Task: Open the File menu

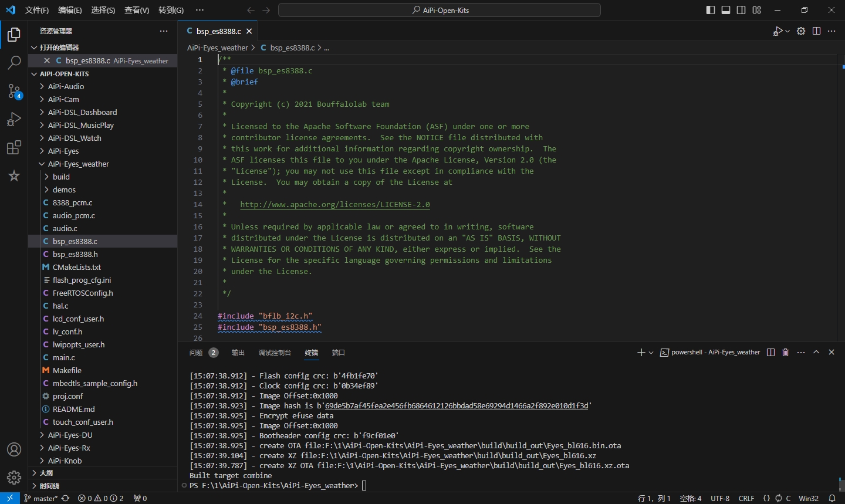Action: coord(37,10)
